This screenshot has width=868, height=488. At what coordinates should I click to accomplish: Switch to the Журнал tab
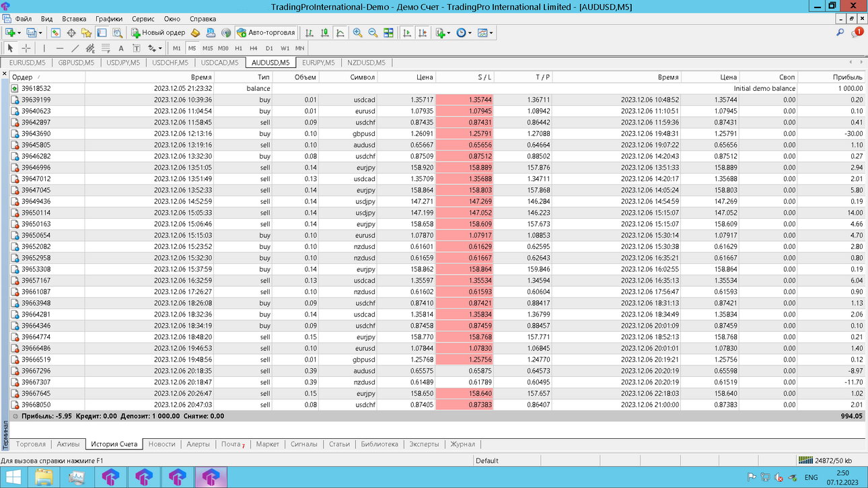pos(462,444)
